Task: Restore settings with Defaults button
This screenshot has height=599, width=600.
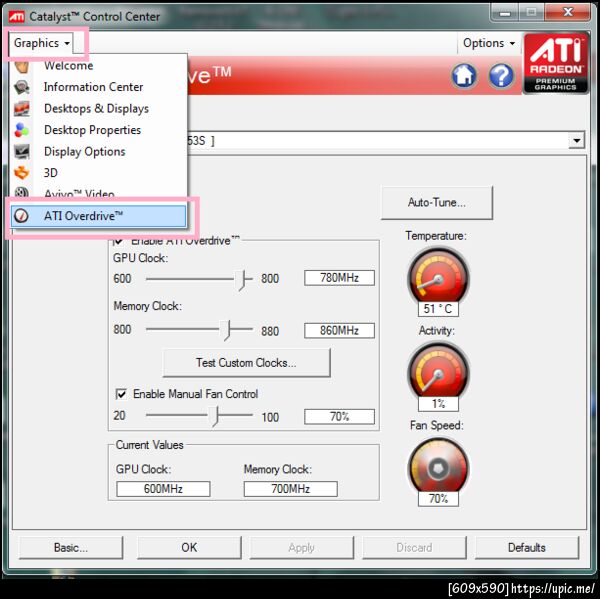Action: point(527,548)
